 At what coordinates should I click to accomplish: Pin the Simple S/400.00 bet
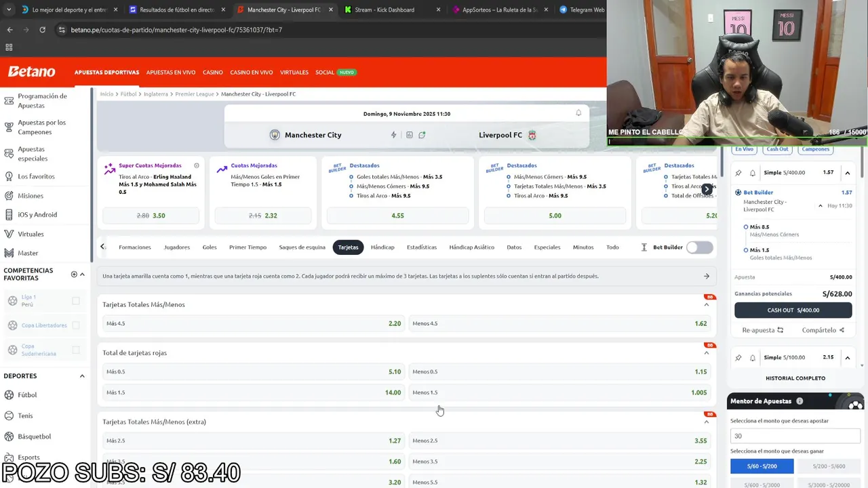(x=738, y=173)
